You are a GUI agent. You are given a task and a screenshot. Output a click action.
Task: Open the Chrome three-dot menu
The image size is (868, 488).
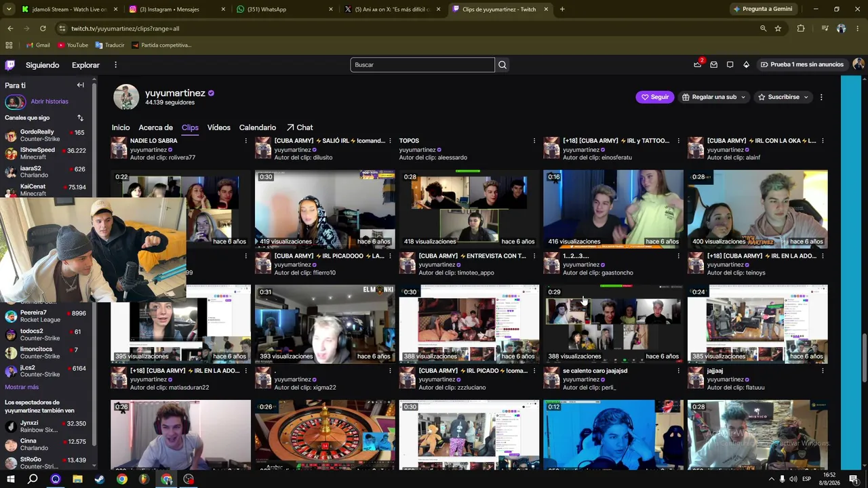point(858,28)
